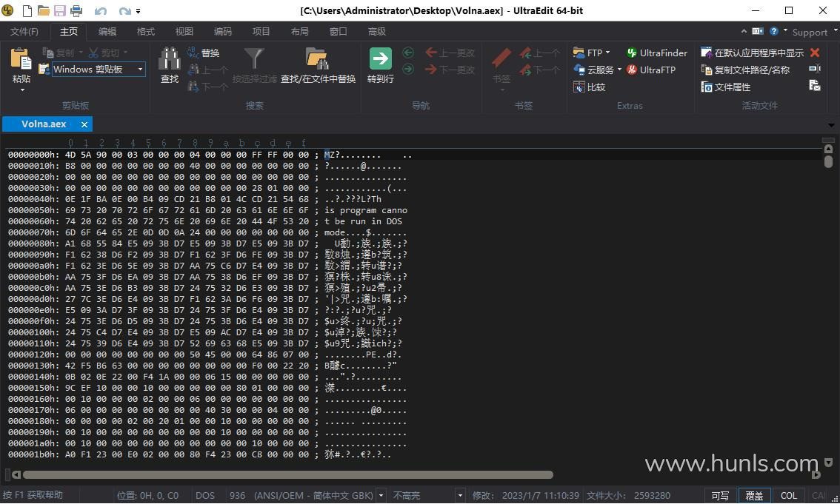Click the blue help question mark icon

pyautogui.click(x=773, y=31)
